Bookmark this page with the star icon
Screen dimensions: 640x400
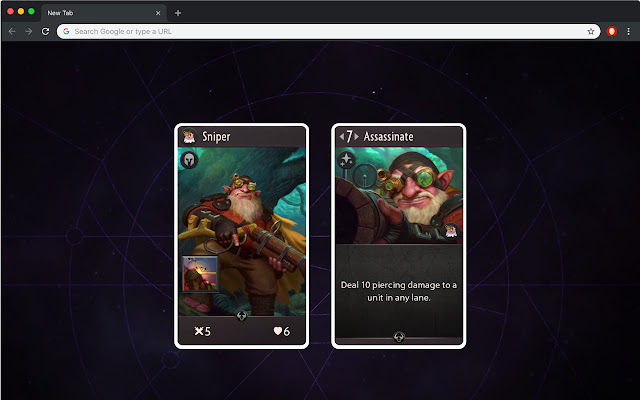(x=591, y=31)
